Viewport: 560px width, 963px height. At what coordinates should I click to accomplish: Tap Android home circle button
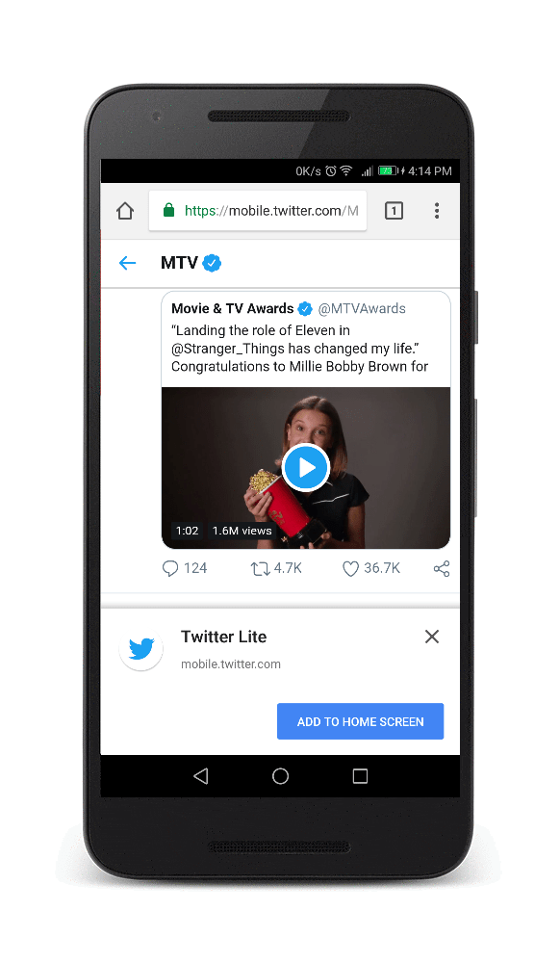click(x=280, y=776)
